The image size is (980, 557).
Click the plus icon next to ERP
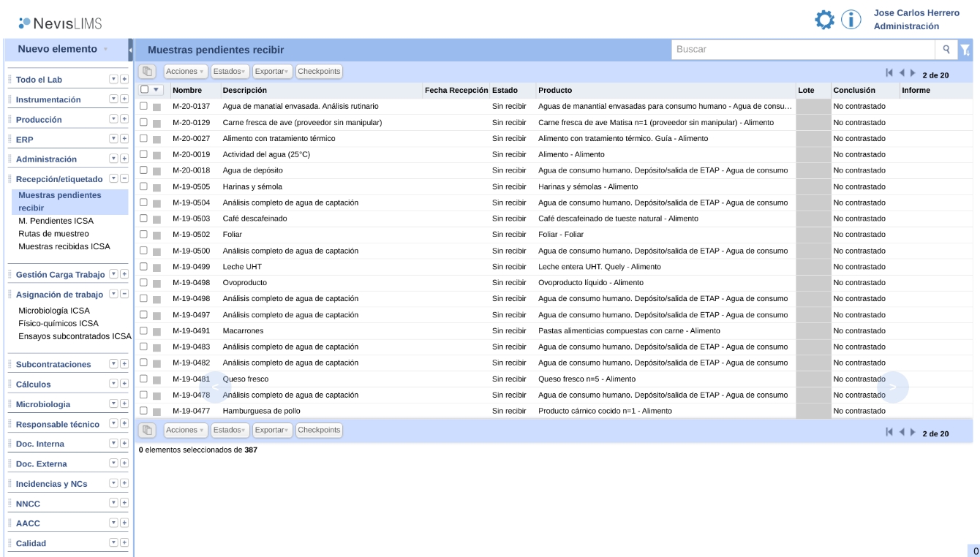124,137
